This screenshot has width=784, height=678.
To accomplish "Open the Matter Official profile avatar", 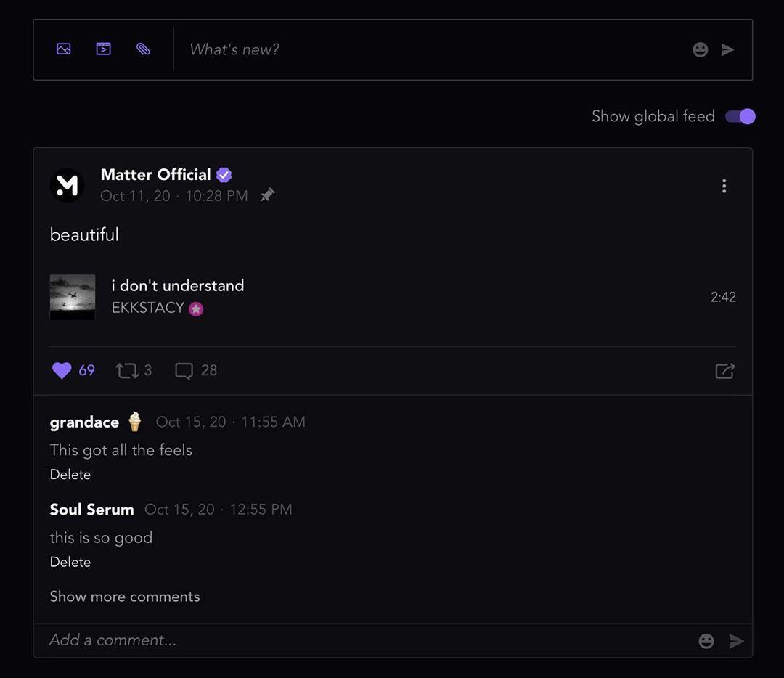I will [x=68, y=185].
